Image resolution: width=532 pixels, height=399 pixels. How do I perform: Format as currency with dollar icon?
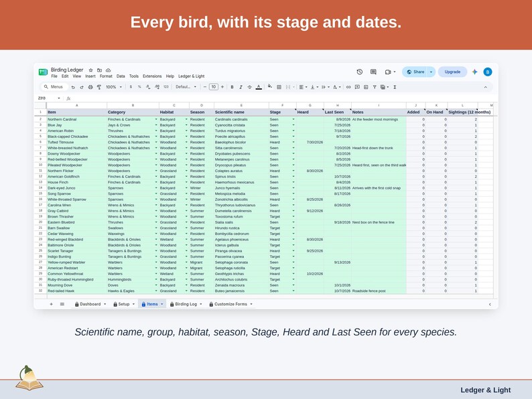pyautogui.click(x=131, y=87)
